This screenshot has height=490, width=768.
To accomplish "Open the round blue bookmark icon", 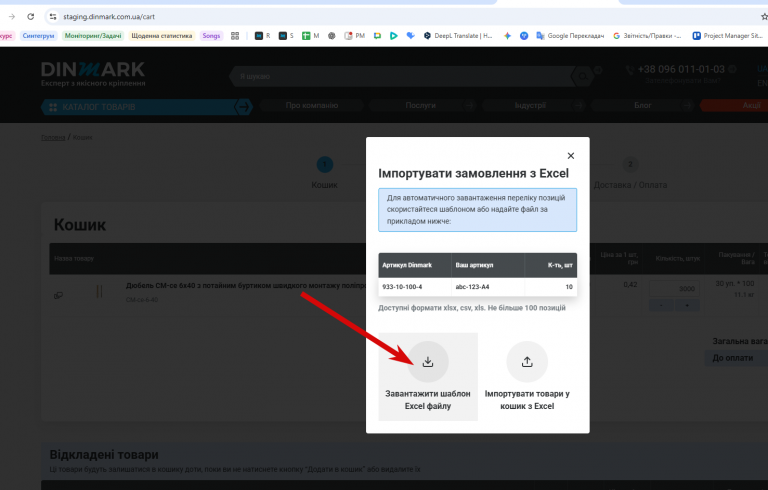I will [524, 36].
